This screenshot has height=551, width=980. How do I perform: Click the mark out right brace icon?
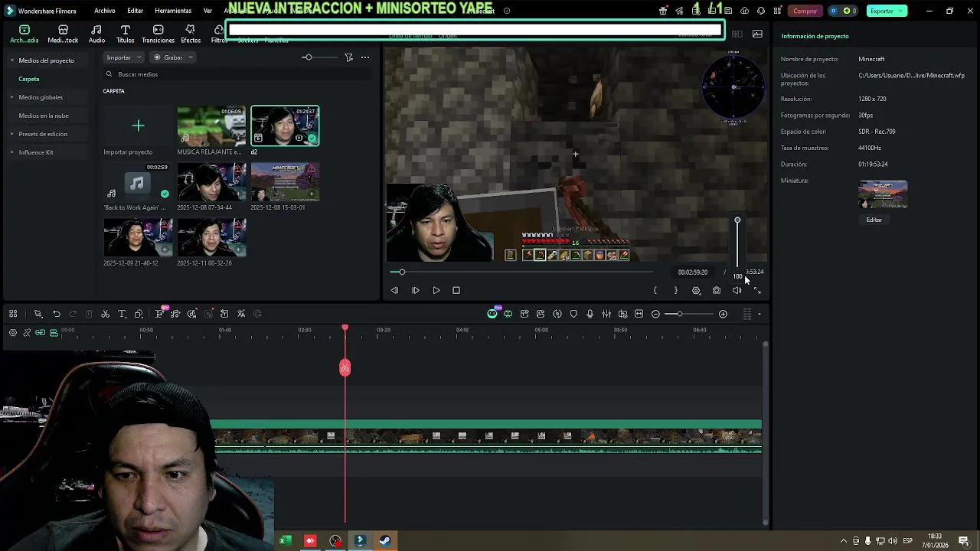[x=675, y=290]
